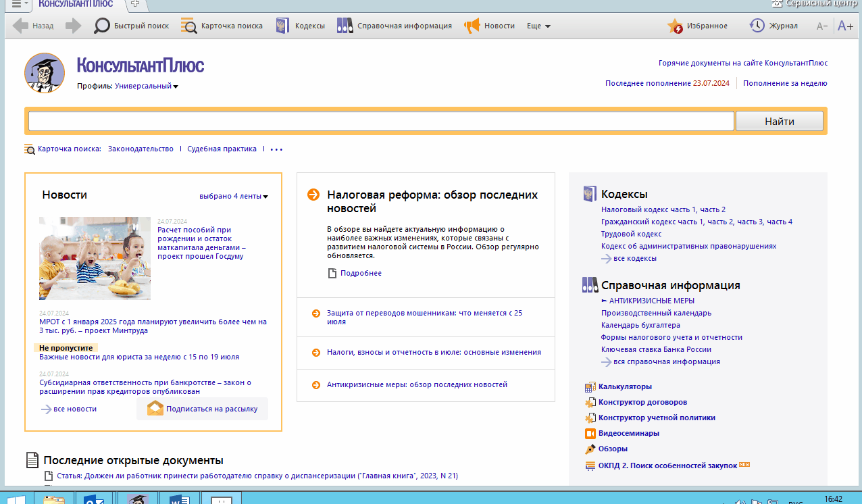
Task: Switch to the КонсультантПлюс tab
Action: pos(76,4)
